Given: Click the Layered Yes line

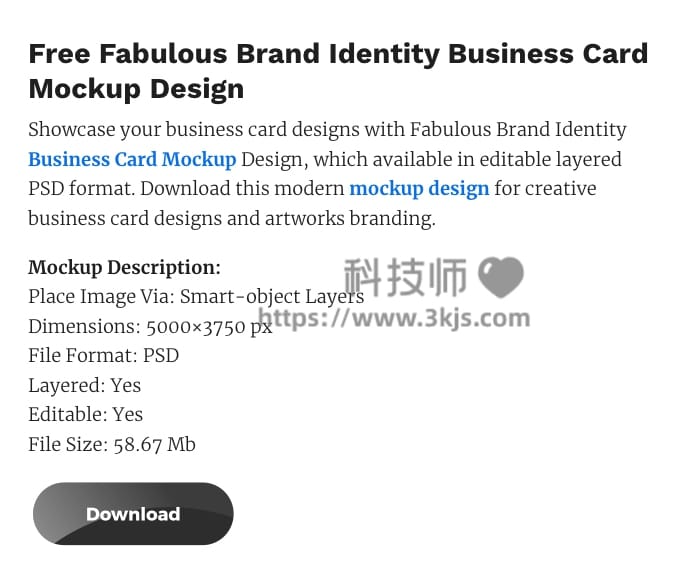Looking at the screenshot, I should (x=85, y=386).
